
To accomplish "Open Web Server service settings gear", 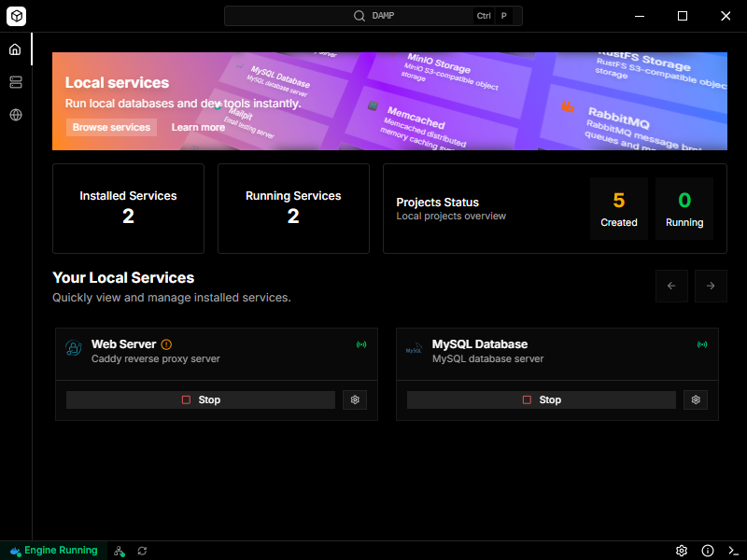I will 354,399.
